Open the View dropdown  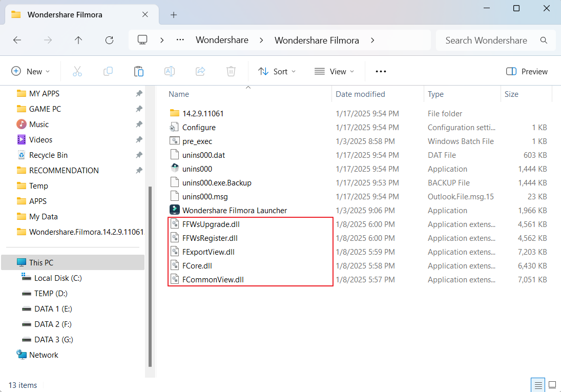[x=335, y=71]
